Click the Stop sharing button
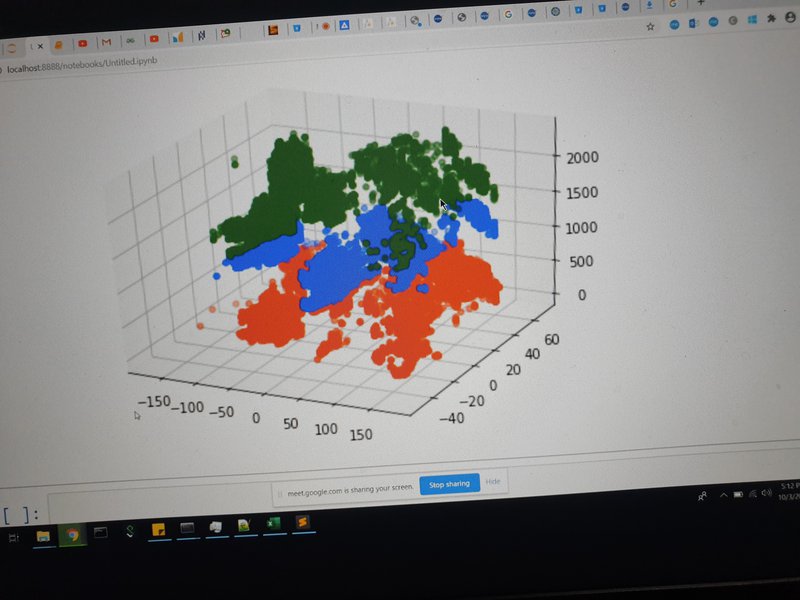800x600 pixels. (449, 483)
